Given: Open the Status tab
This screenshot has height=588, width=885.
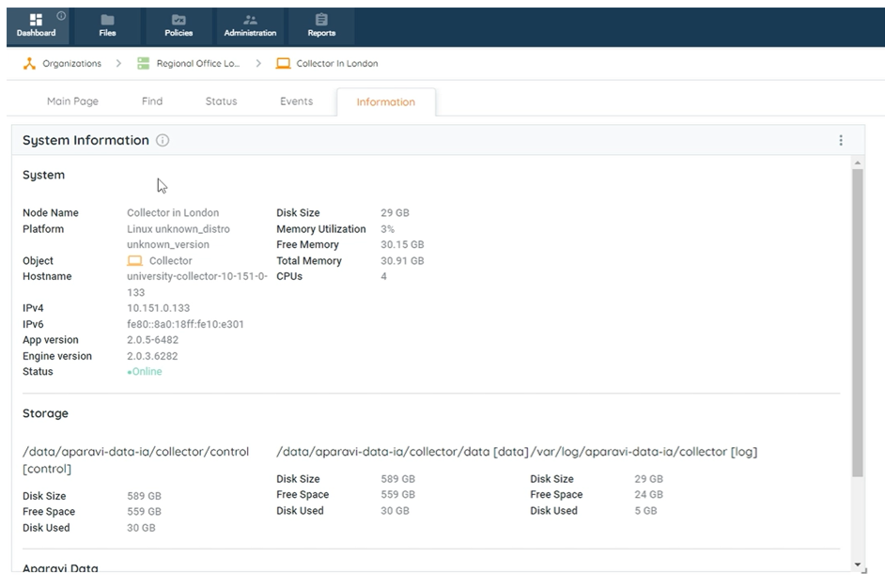Looking at the screenshot, I should click(221, 101).
